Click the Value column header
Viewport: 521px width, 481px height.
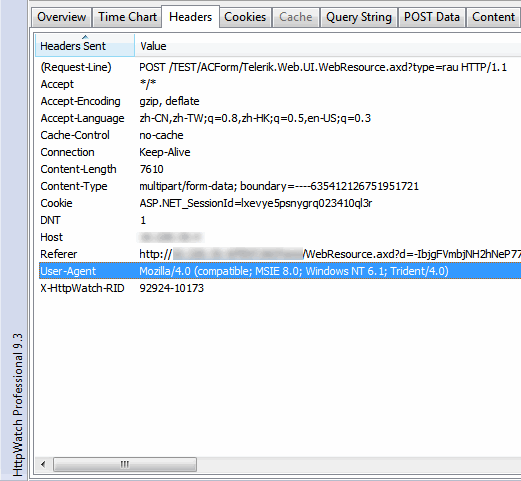pyautogui.click(x=328, y=46)
